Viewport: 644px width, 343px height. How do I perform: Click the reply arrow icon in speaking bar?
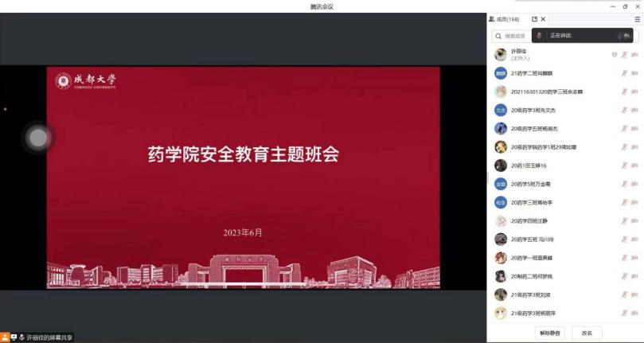626,36
